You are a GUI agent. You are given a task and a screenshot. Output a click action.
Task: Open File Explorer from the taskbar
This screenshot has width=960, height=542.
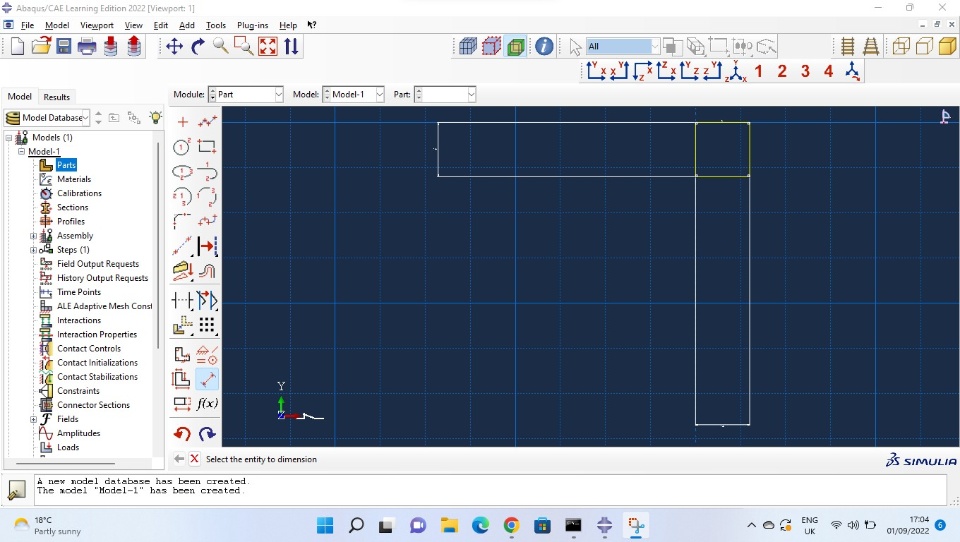coord(449,525)
